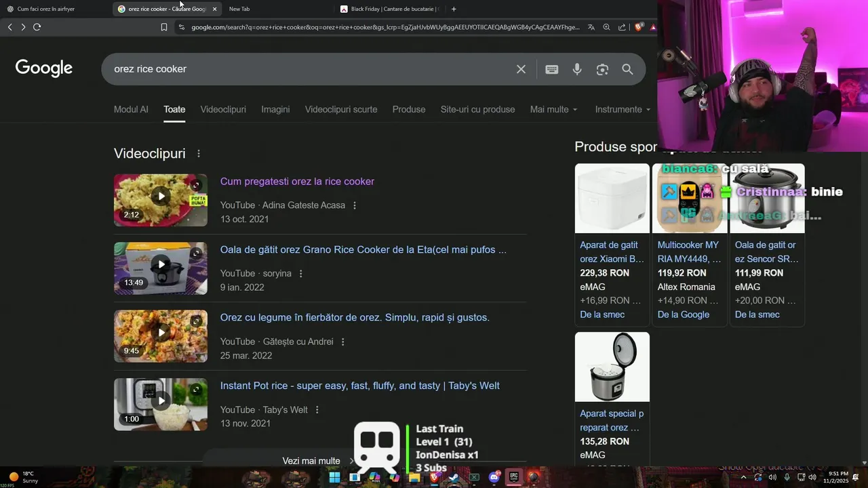This screenshot has width=868, height=488.
Task: Open Brave Shields lion icon
Action: click(639, 27)
